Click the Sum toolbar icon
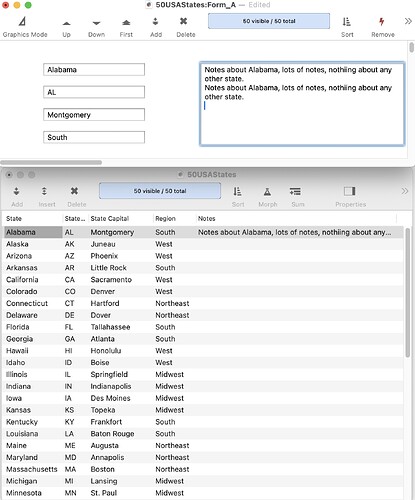This screenshot has height=500, width=415. [x=295, y=191]
